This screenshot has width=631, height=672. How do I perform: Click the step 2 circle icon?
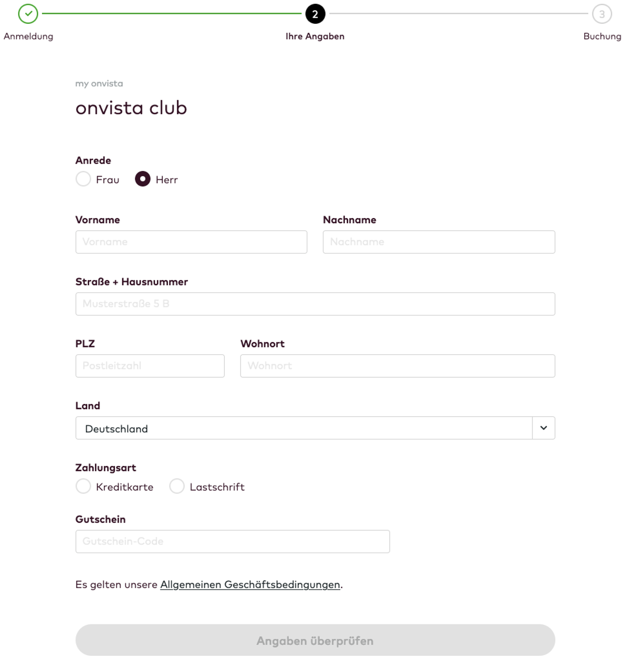[x=315, y=14]
